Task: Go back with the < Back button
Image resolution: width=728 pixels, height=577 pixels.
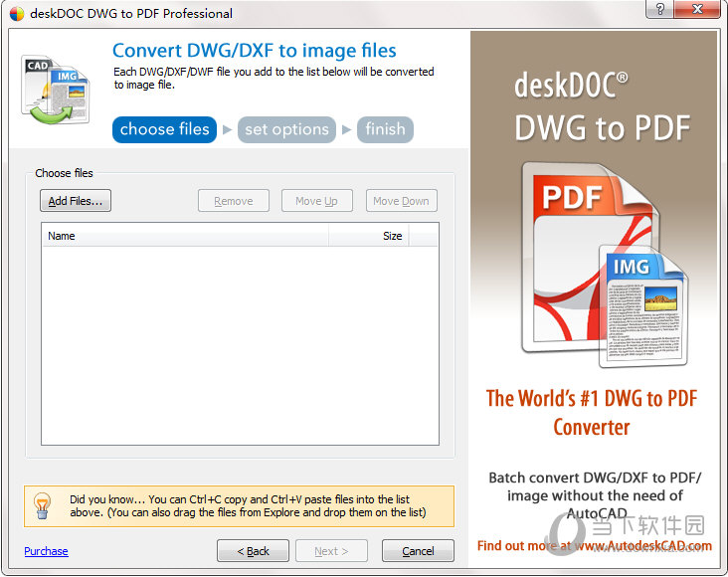Action: point(253,550)
